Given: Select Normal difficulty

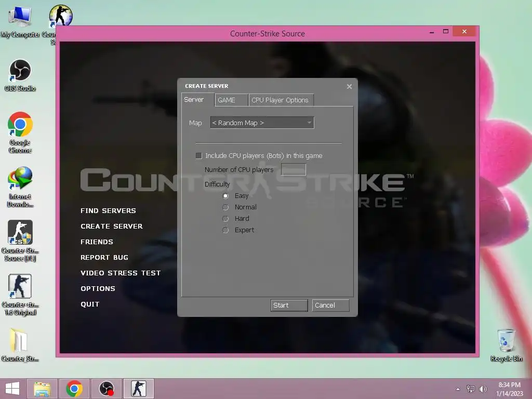Looking at the screenshot, I should click(225, 207).
